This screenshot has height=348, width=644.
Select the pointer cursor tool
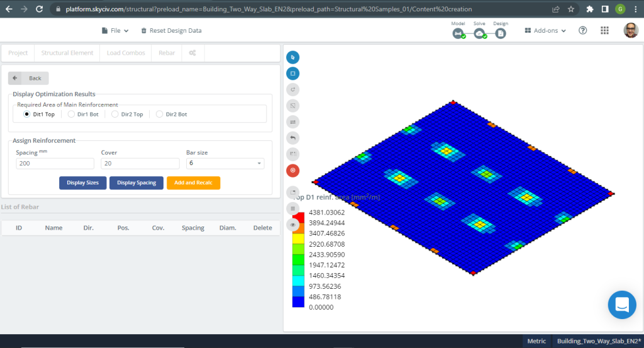(x=292, y=57)
